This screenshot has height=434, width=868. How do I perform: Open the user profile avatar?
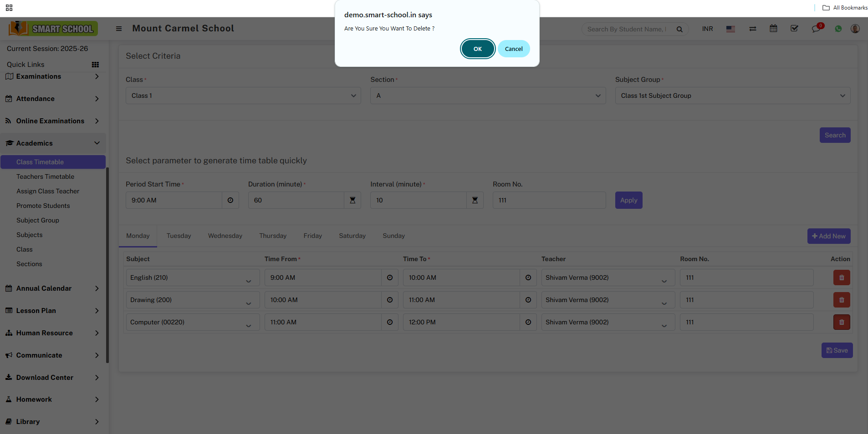pos(855,29)
